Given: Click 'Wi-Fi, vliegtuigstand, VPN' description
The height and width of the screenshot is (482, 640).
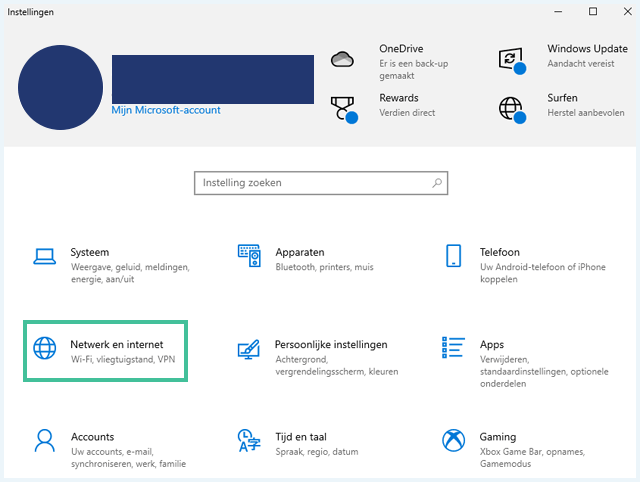Looking at the screenshot, I should pyautogui.click(x=123, y=360).
